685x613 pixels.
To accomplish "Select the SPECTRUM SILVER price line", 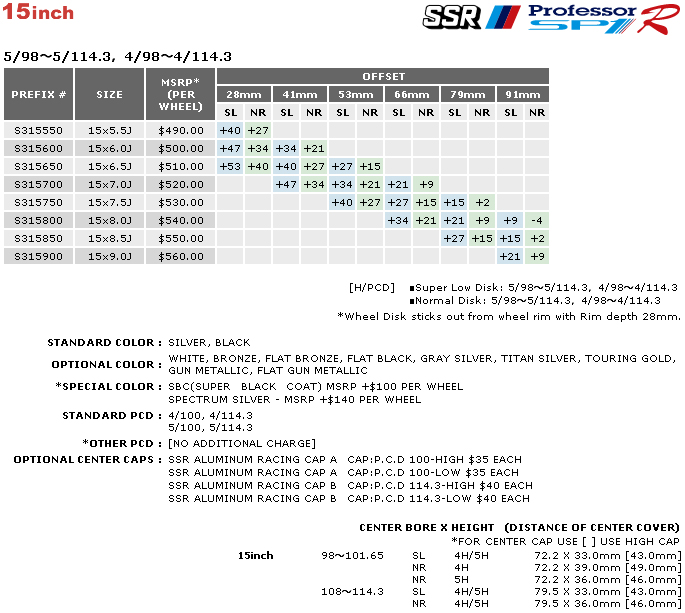I will [294, 399].
